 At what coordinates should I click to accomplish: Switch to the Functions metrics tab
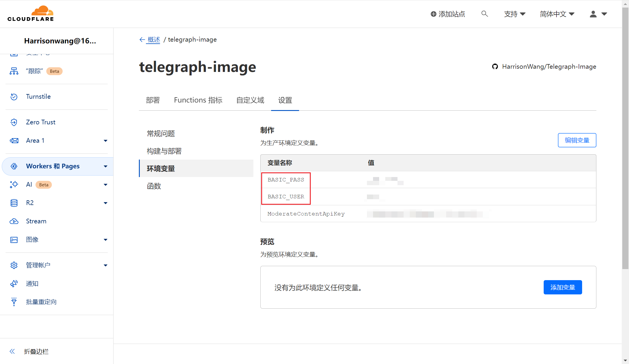pos(198,100)
